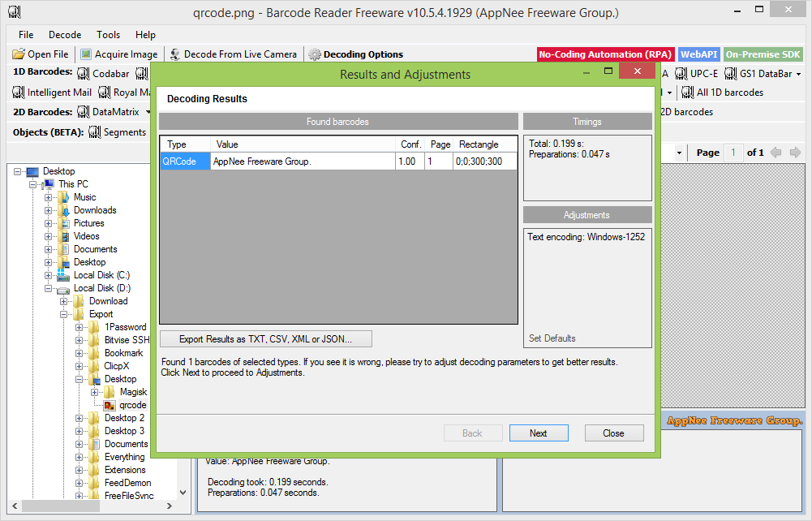This screenshot has width=812, height=521.
Task: Click the Next button
Action: point(539,433)
